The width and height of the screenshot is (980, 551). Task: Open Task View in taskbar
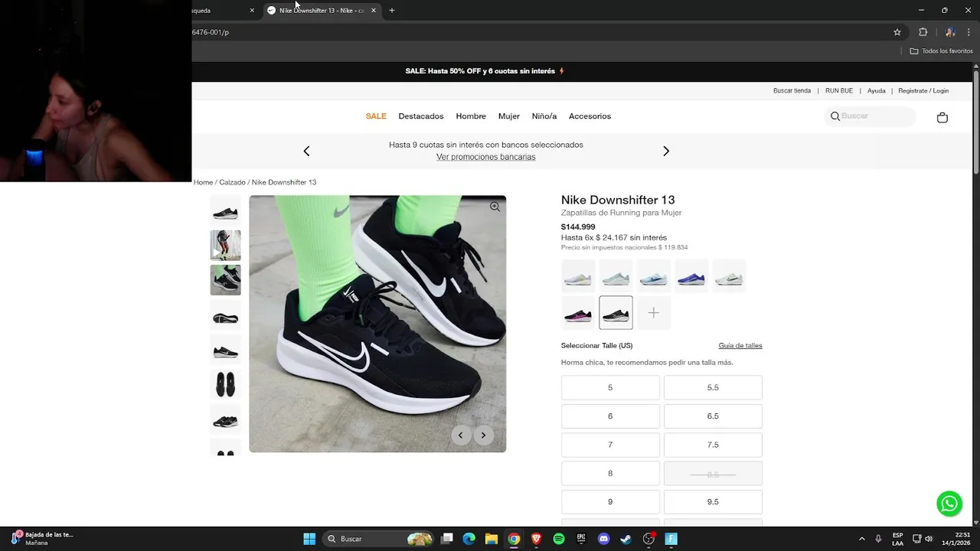[x=447, y=539]
